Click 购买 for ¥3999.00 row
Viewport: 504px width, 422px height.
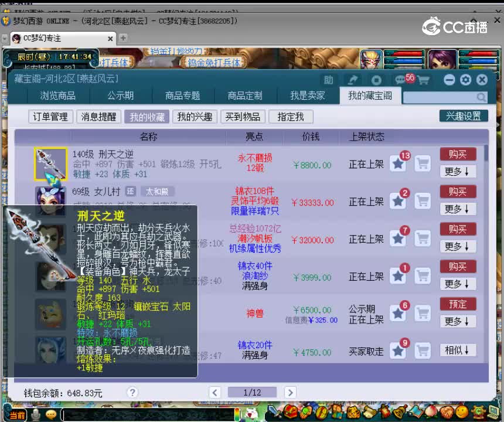(x=458, y=267)
